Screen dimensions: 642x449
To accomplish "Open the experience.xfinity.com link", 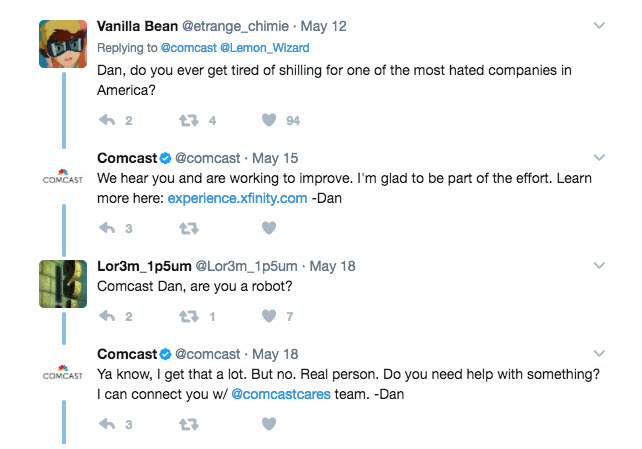I will [237, 199].
